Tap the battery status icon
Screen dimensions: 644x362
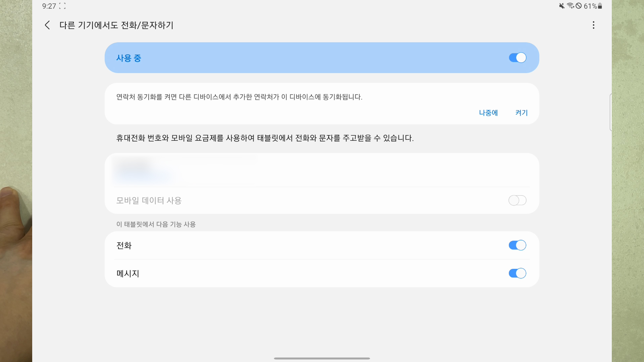(x=600, y=6)
